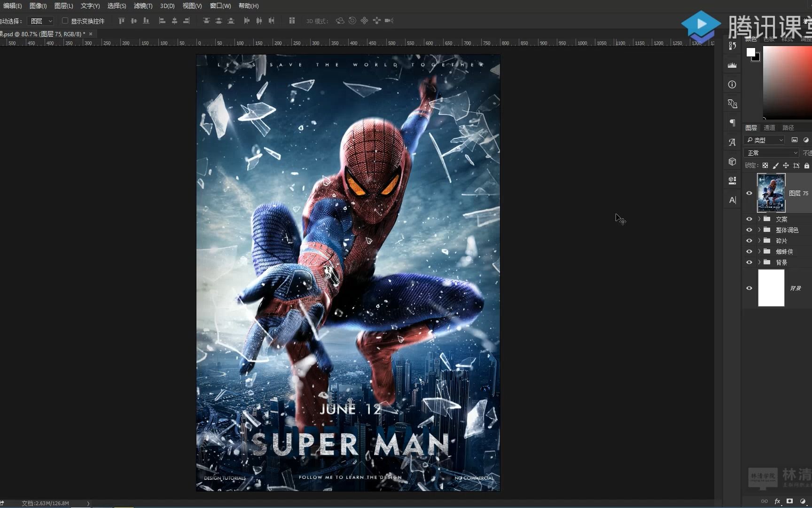Open the 滤镜(T) menu
Screen dimensions: 812x508
click(x=143, y=6)
